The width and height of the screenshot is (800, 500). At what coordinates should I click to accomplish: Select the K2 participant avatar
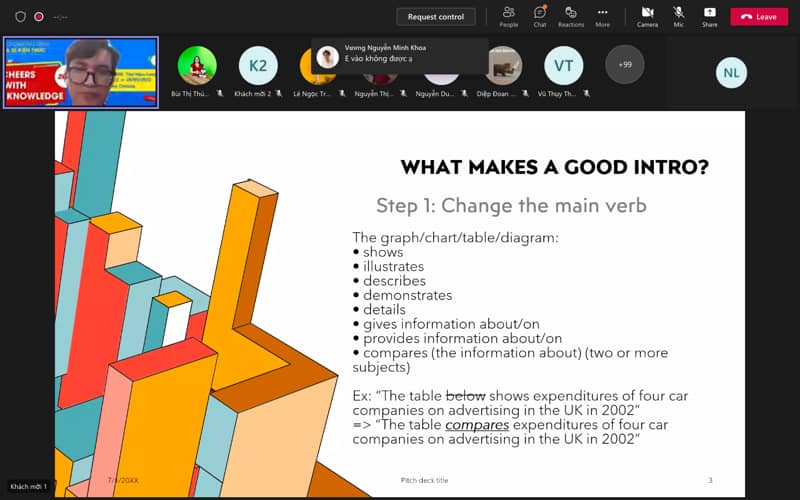(x=258, y=66)
